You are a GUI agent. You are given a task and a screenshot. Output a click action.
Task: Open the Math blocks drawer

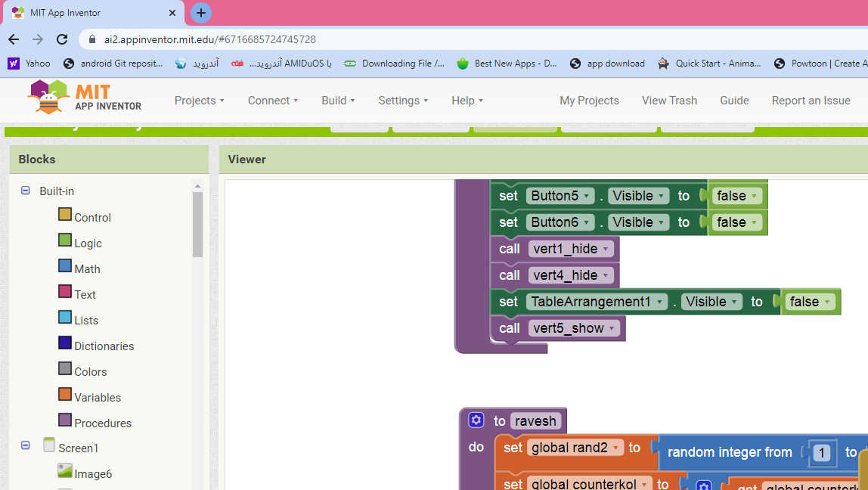pos(87,268)
